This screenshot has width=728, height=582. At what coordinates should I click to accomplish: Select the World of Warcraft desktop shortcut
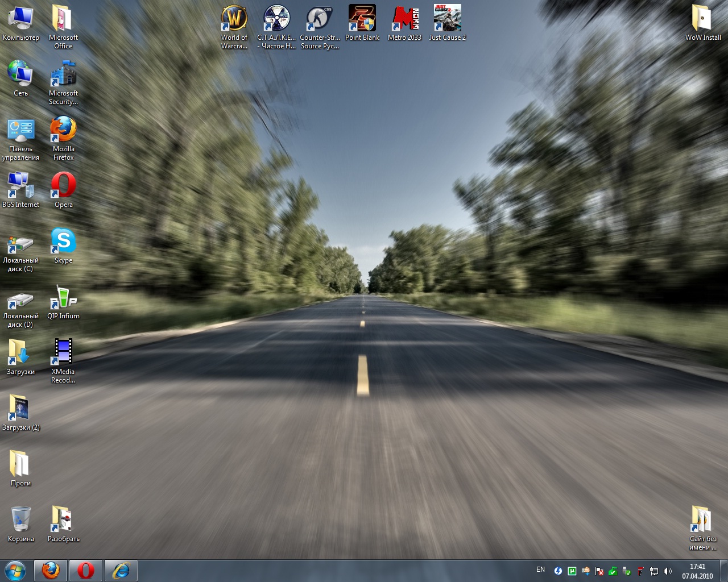coord(234,19)
